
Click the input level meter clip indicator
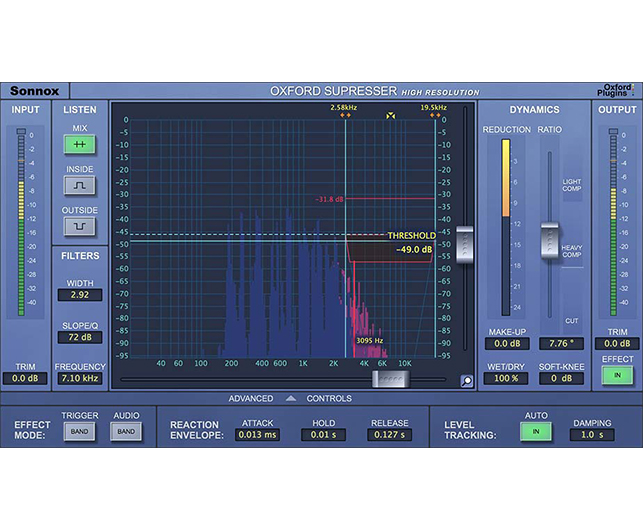[x=21, y=131]
